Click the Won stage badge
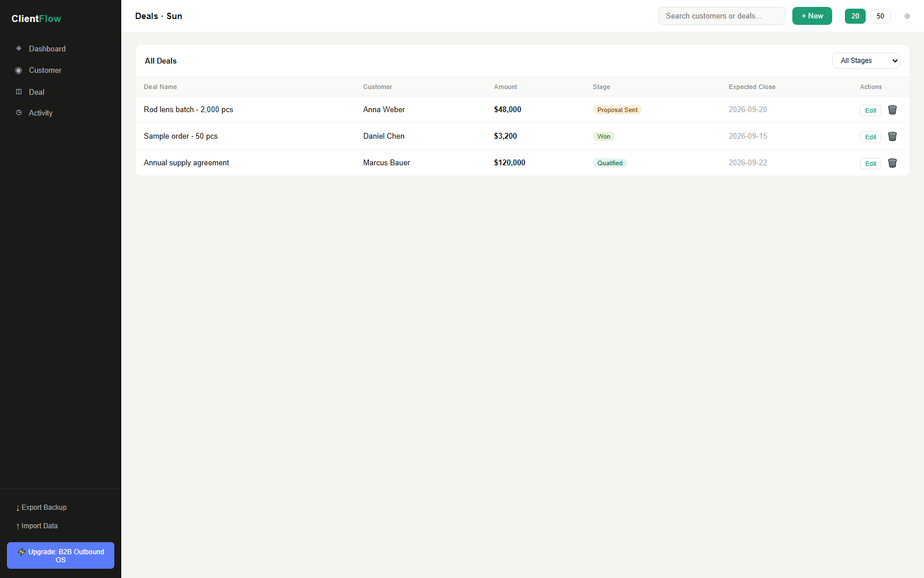Screen dimensions: 924x578 point(603,136)
